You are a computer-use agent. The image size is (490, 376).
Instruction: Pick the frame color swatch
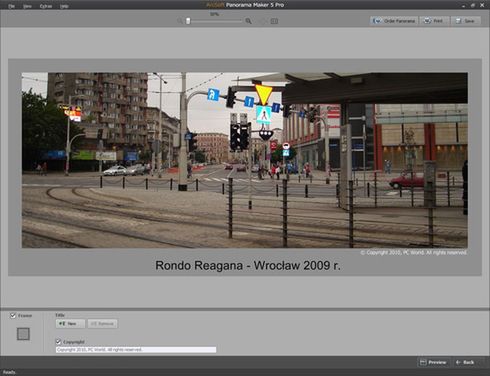pyautogui.click(x=23, y=334)
